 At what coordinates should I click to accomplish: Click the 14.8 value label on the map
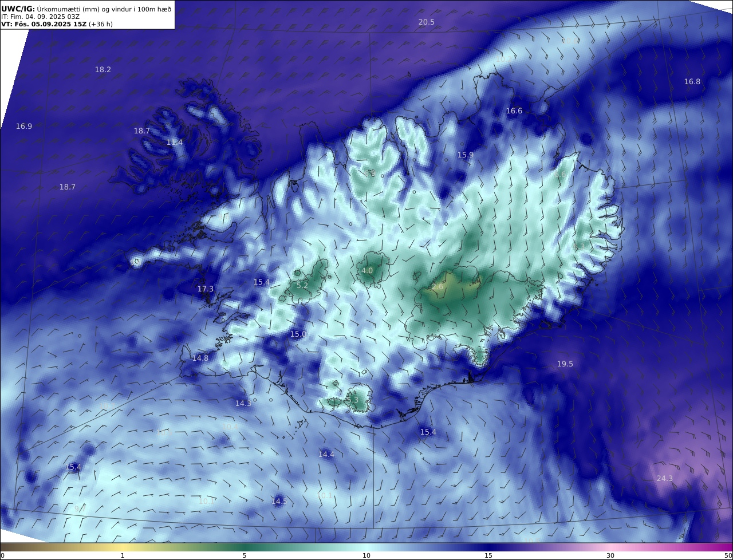tap(200, 358)
